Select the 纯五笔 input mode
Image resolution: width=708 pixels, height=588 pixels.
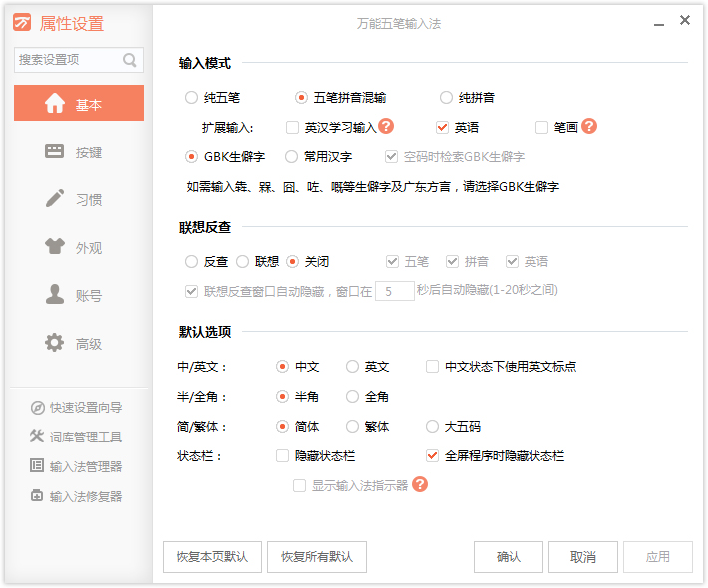point(192,98)
